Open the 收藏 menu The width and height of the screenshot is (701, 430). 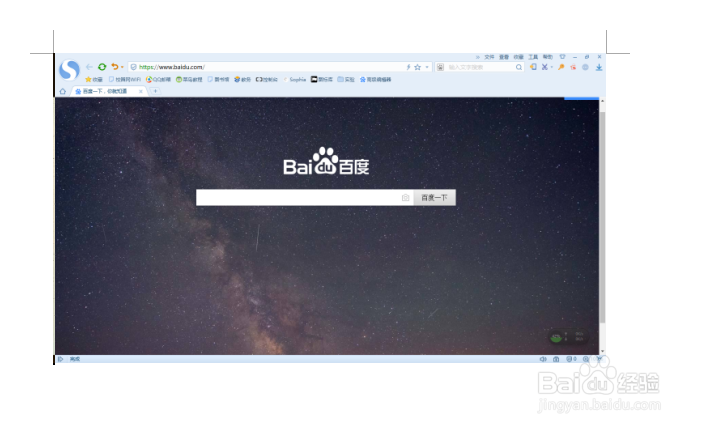[x=518, y=57]
